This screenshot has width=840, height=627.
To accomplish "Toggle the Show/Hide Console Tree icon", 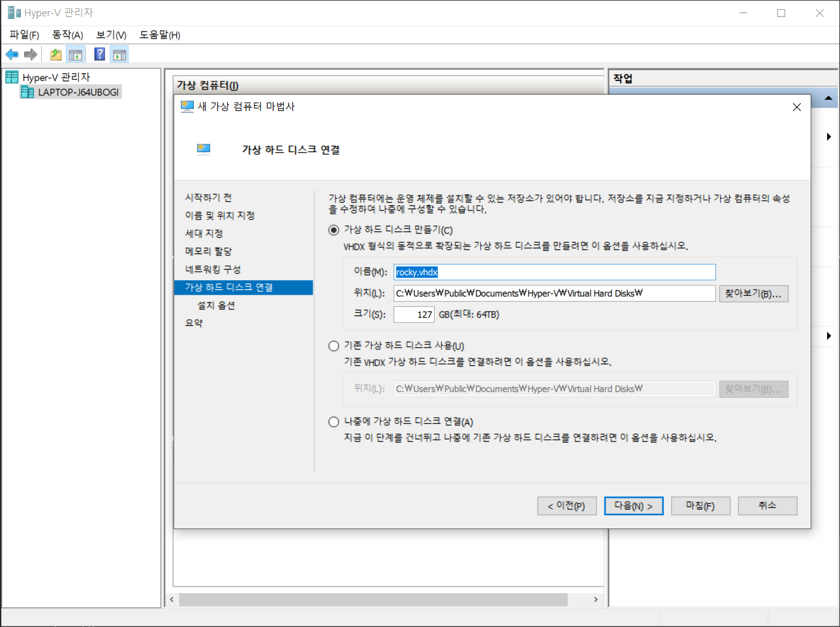I will pos(76,54).
